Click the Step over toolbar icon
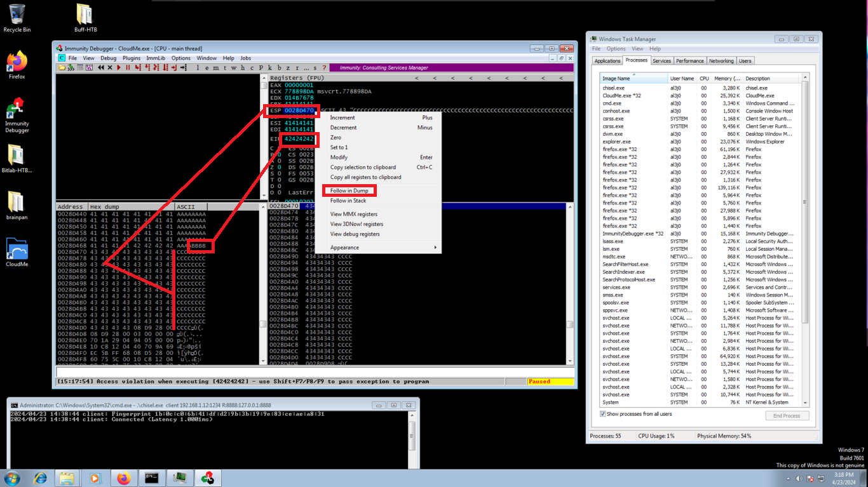 (x=147, y=67)
